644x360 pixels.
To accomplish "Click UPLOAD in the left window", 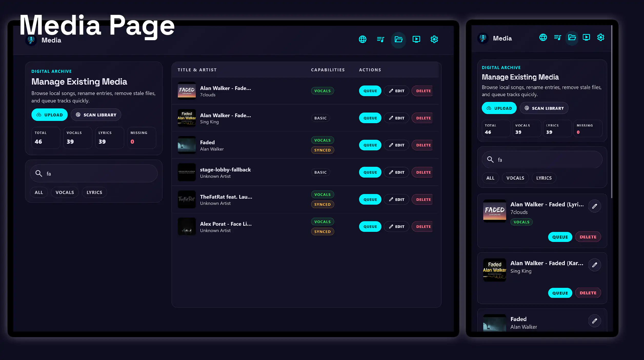I will click(x=49, y=115).
